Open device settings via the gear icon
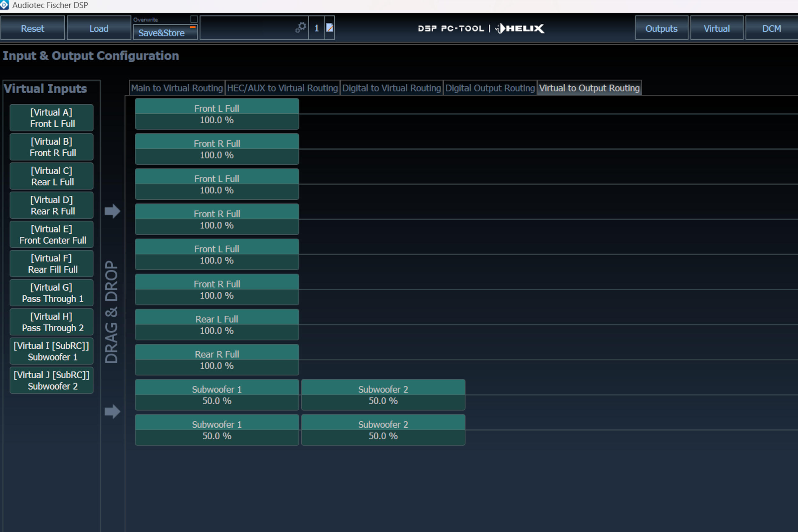The height and width of the screenshot is (532, 798). 300,28
